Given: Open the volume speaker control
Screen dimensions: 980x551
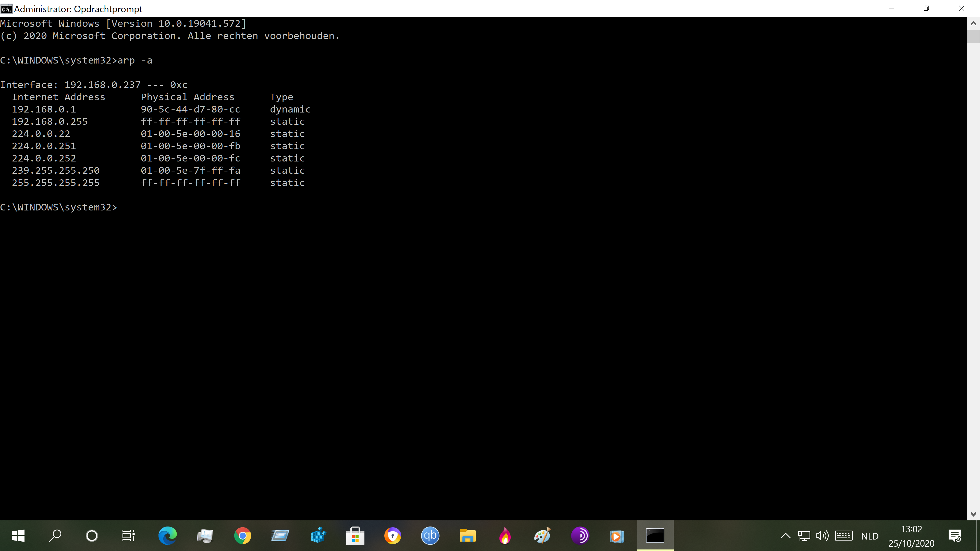Looking at the screenshot, I should 822,536.
